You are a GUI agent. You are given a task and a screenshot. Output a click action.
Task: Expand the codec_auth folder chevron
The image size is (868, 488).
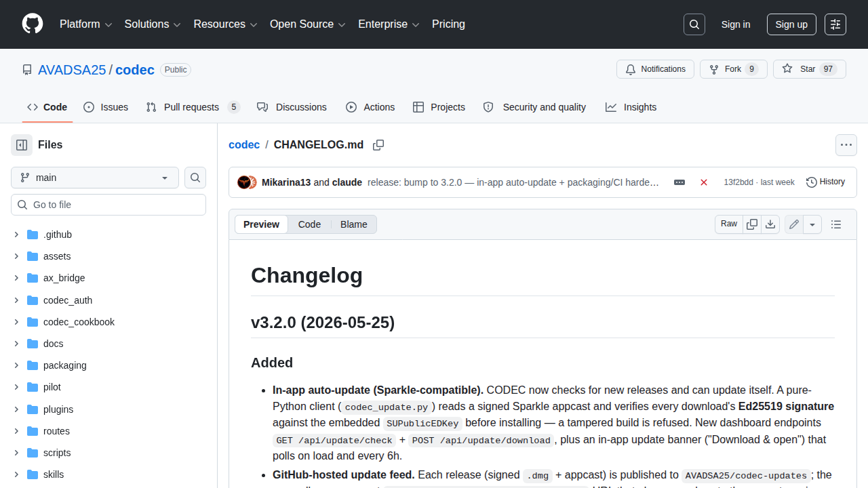[x=16, y=300]
